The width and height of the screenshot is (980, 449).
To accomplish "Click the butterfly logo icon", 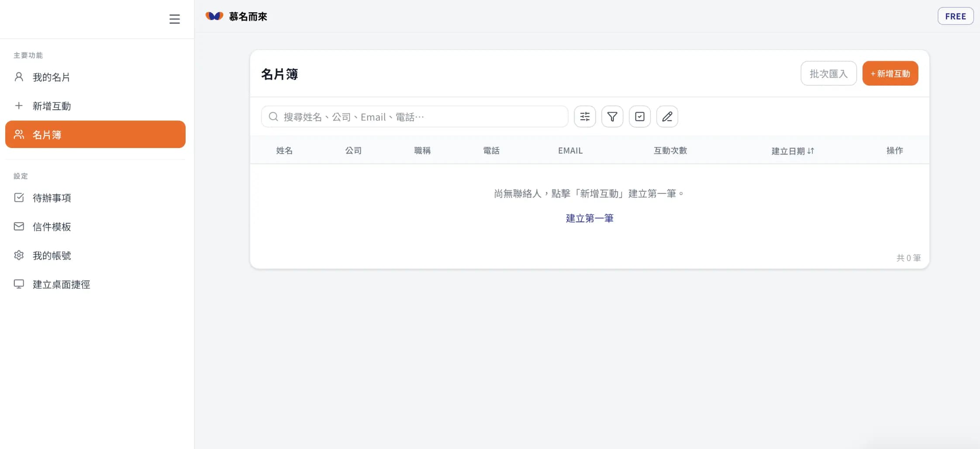I will pyautogui.click(x=214, y=16).
